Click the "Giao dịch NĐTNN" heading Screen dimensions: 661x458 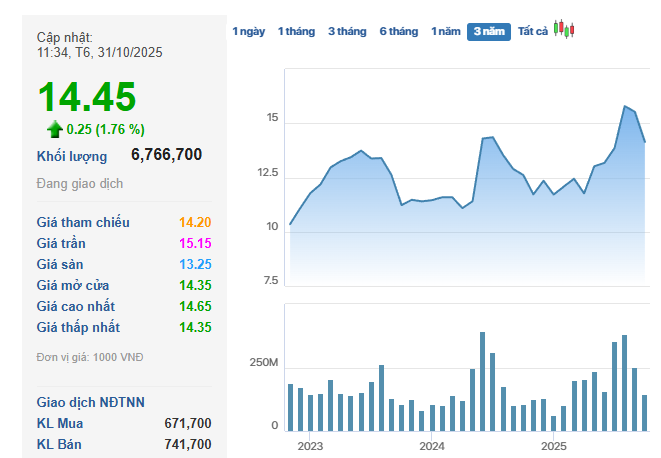[x=91, y=402]
